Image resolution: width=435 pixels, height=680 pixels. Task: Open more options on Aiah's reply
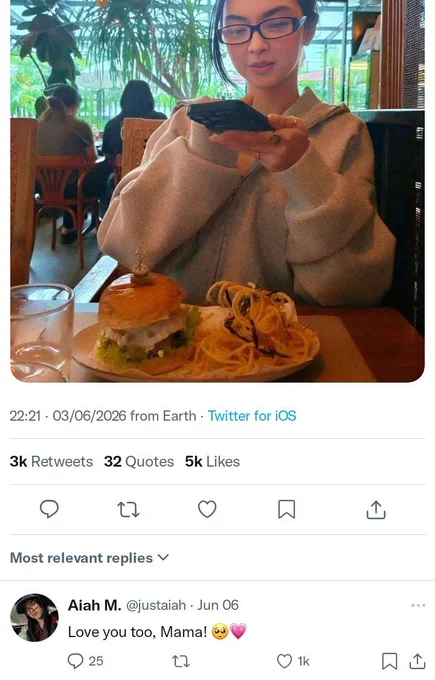[418, 605]
